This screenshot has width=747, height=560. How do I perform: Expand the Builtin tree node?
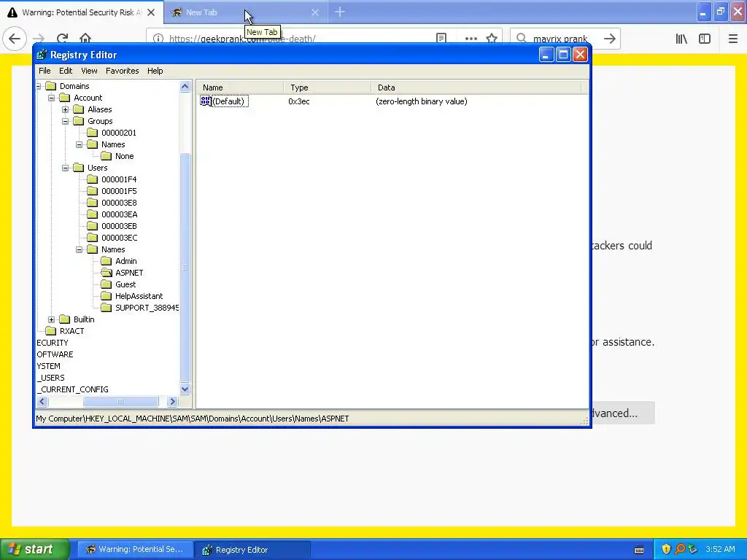click(52, 319)
